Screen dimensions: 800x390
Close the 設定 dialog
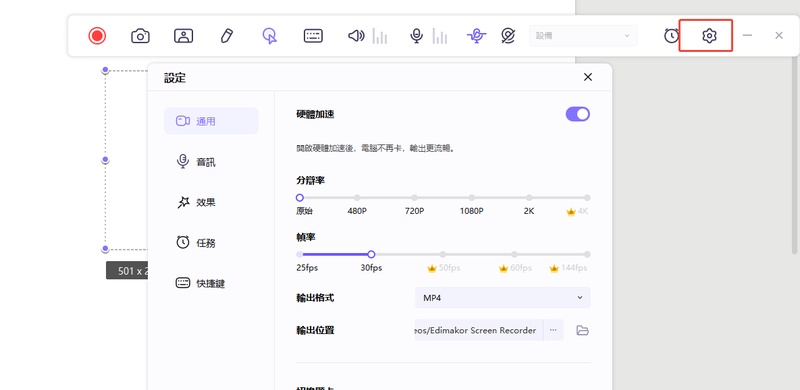(588, 77)
